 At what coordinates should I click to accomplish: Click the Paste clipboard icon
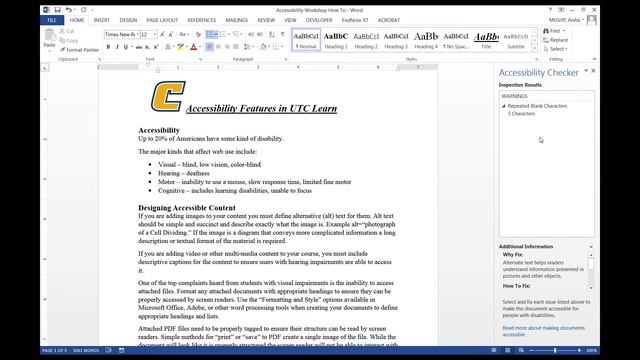click(50, 36)
